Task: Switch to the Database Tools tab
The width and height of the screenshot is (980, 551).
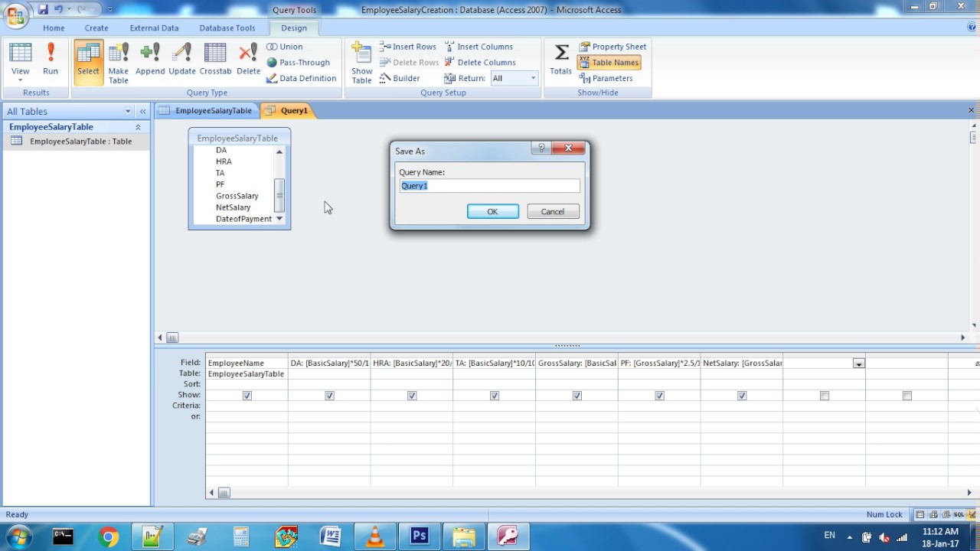Action: pyautogui.click(x=227, y=28)
